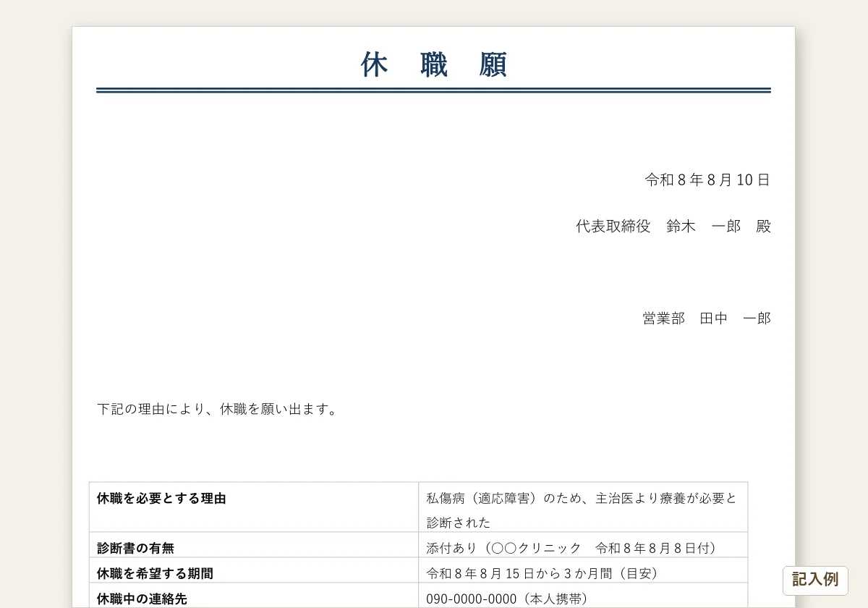Screen dimensions: 868x608
Task: Click the date 令和８年８月10日
Action: (x=707, y=180)
